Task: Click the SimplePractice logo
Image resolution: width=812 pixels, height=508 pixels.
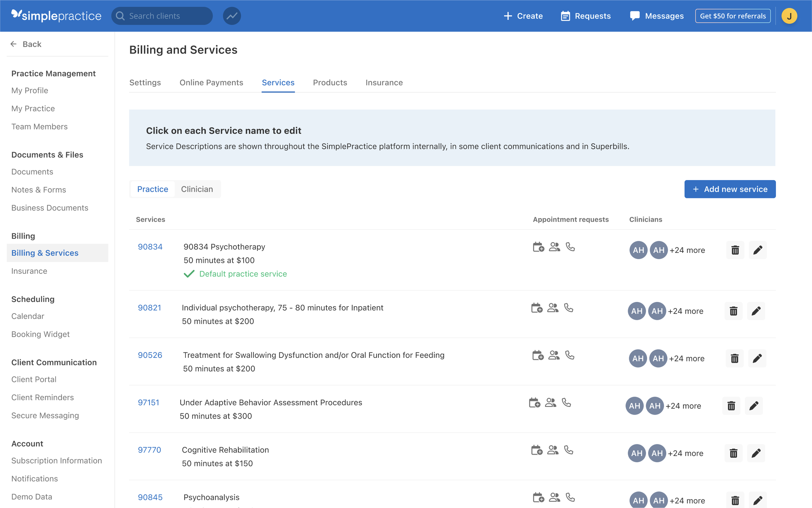Action: coord(56,16)
